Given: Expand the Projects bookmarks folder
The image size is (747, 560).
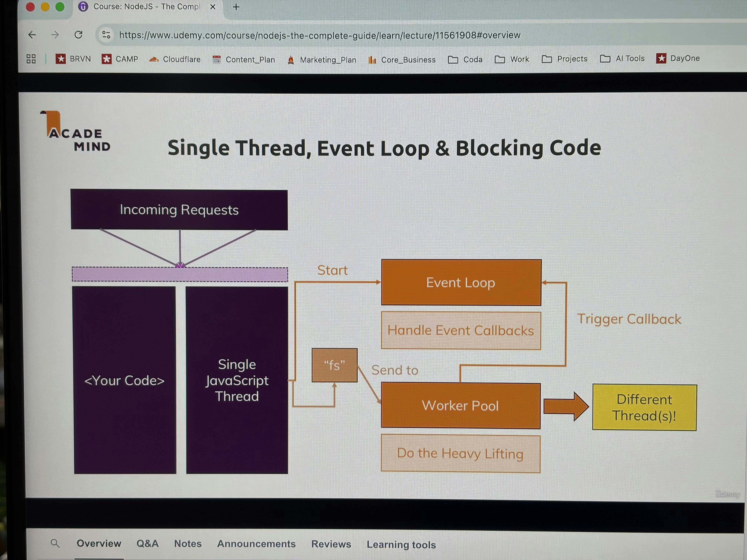Looking at the screenshot, I should click(x=565, y=59).
